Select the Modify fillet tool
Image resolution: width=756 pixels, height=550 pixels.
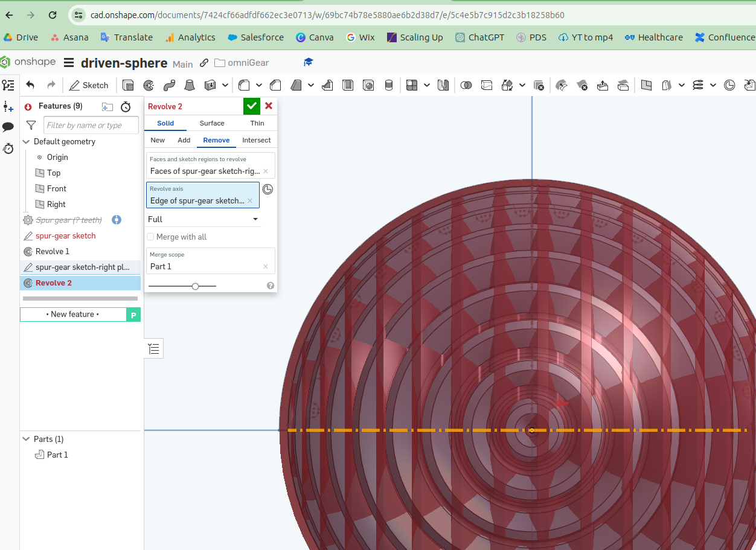click(562, 85)
